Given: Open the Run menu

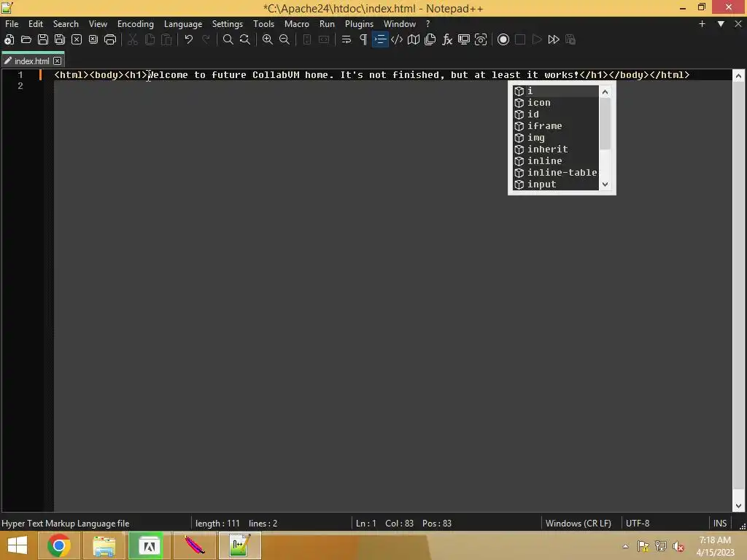Looking at the screenshot, I should point(327,24).
